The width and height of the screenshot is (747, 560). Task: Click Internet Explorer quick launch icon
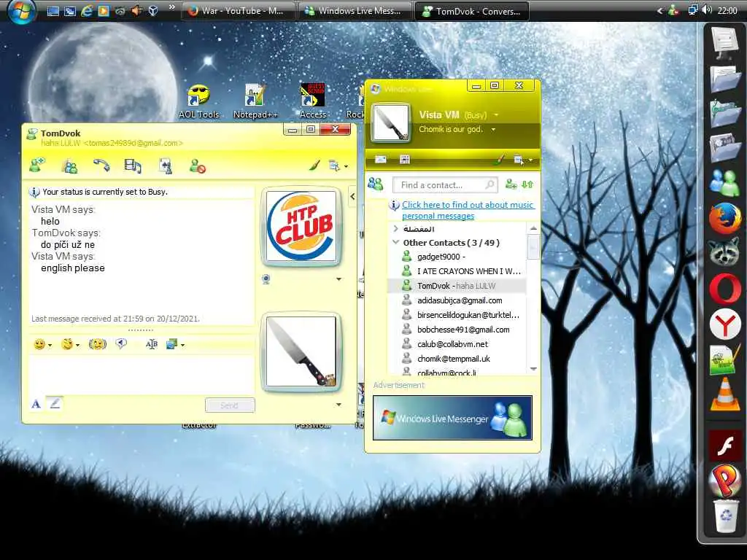tap(86, 10)
